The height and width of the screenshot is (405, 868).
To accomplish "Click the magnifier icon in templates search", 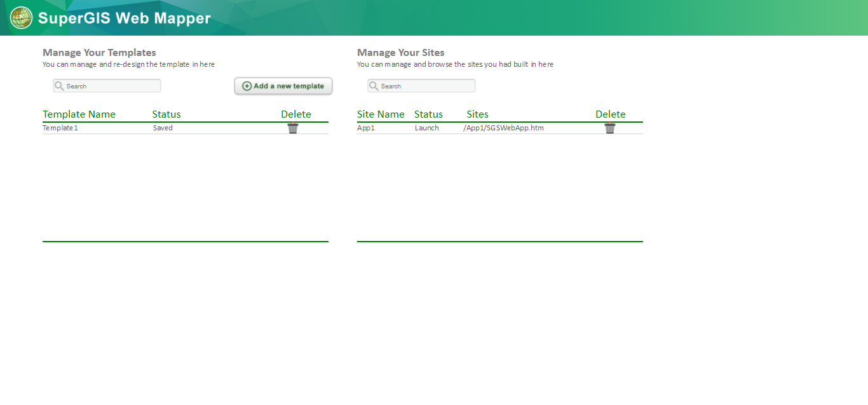I will coord(60,86).
